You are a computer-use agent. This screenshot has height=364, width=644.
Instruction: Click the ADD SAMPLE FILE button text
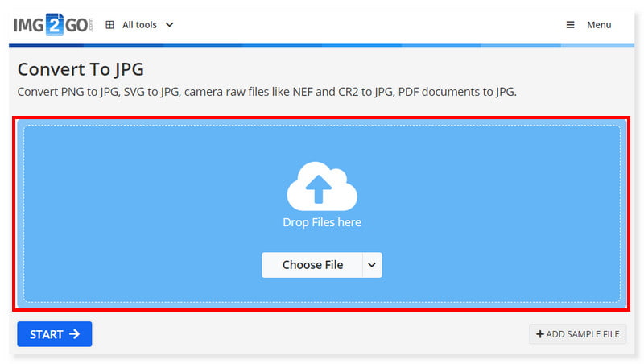coord(583,334)
